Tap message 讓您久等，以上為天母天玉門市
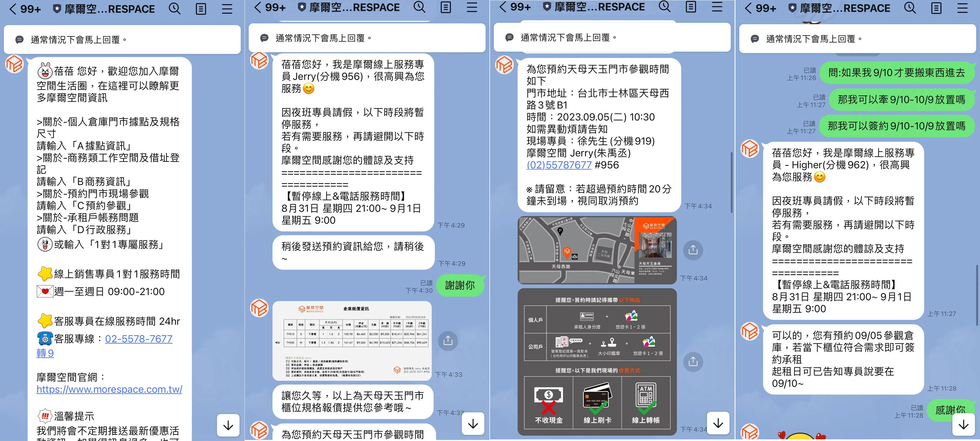The image size is (980, 441). coord(353,402)
